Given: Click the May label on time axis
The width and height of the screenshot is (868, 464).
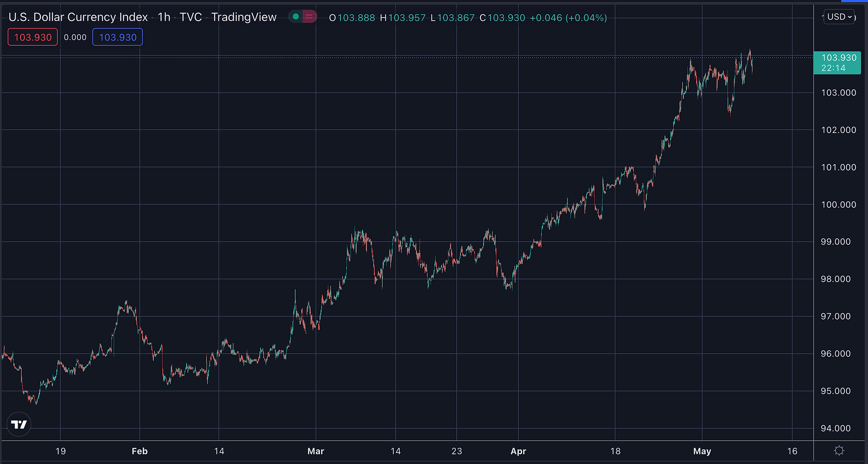Looking at the screenshot, I should (702, 451).
